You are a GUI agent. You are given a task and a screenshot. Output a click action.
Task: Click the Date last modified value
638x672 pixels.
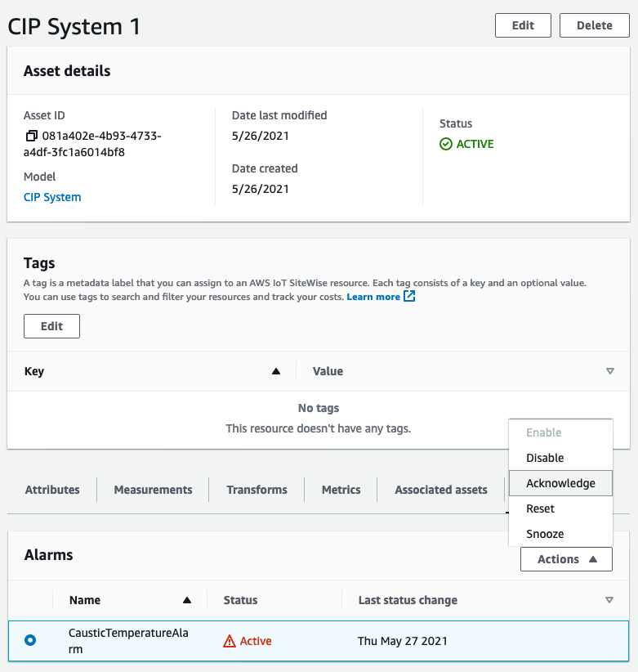[261, 136]
